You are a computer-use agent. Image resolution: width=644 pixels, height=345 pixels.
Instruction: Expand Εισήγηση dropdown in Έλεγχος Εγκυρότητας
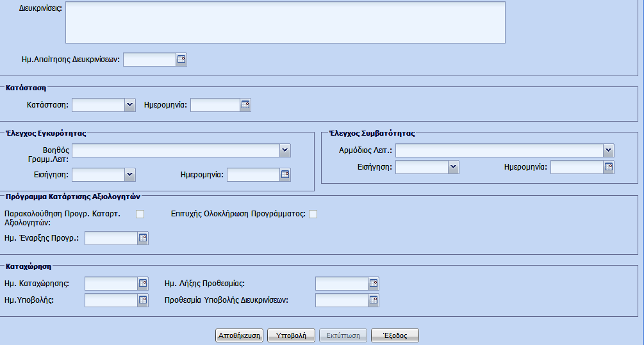pyautogui.click(x=130, y=175)
